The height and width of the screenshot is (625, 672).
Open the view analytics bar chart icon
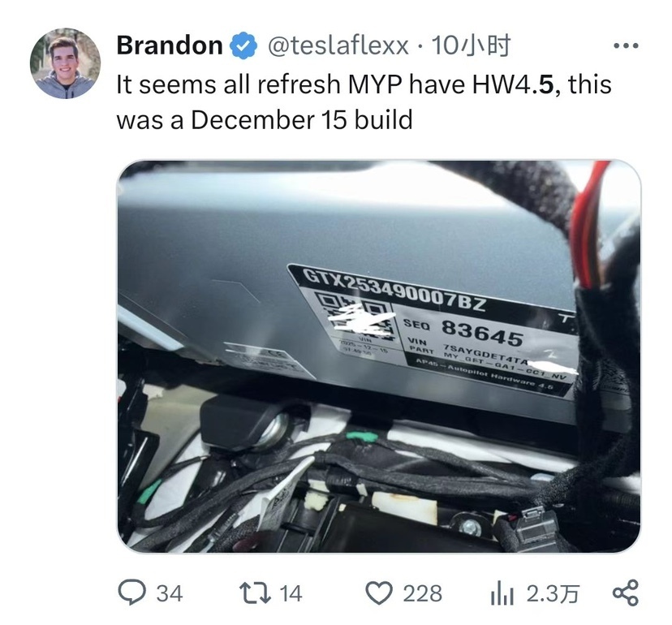click(x=502, y=593)
